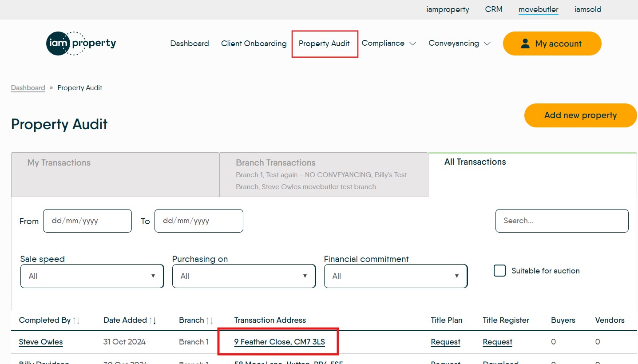Viewport: 638px width, 364px height.
Task: Open the Sale speed dropdown
Action: point(92,276)
